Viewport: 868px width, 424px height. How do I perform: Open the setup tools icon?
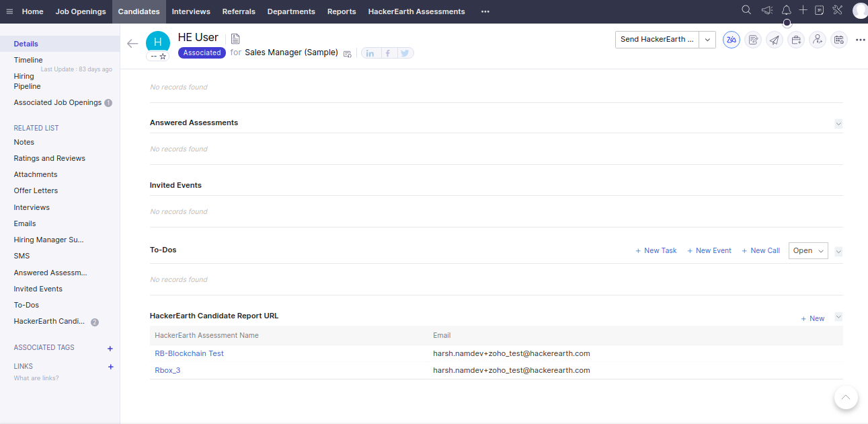pos(838,10)
